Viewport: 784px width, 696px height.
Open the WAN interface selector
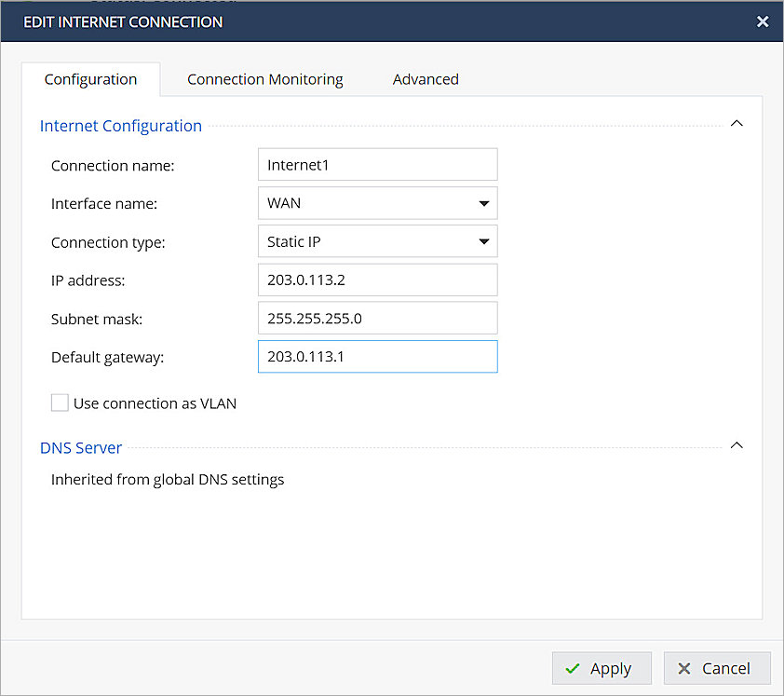(x=377, y=203)
